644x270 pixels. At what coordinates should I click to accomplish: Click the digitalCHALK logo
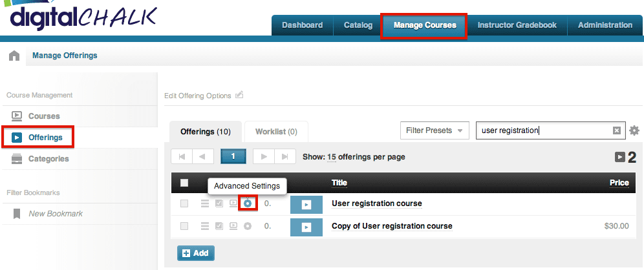[80, 16]
